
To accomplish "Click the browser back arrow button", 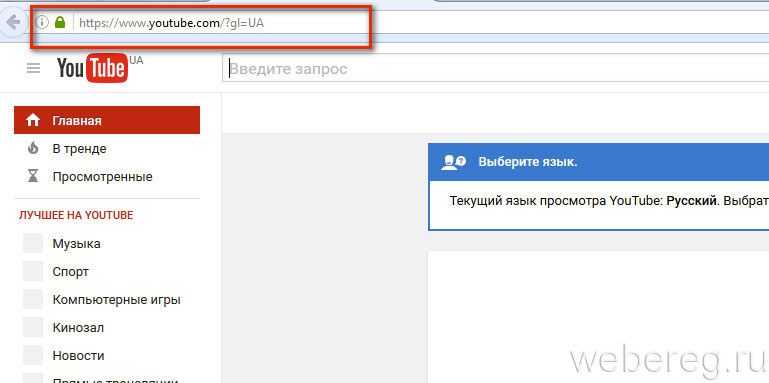I will (x=13, y=23).
